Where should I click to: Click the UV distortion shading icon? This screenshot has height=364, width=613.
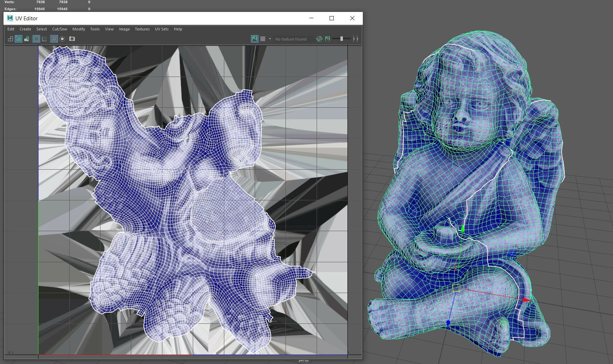click(x=27, y=39)
